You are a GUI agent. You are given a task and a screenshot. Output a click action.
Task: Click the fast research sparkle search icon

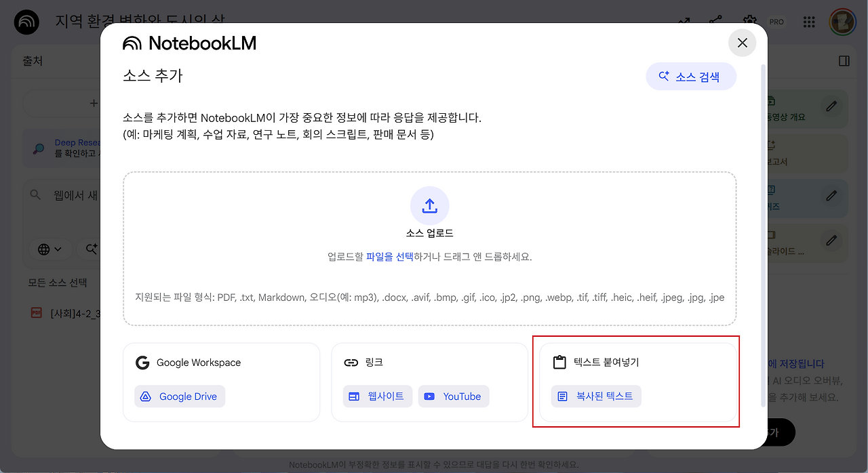(92, 249)
